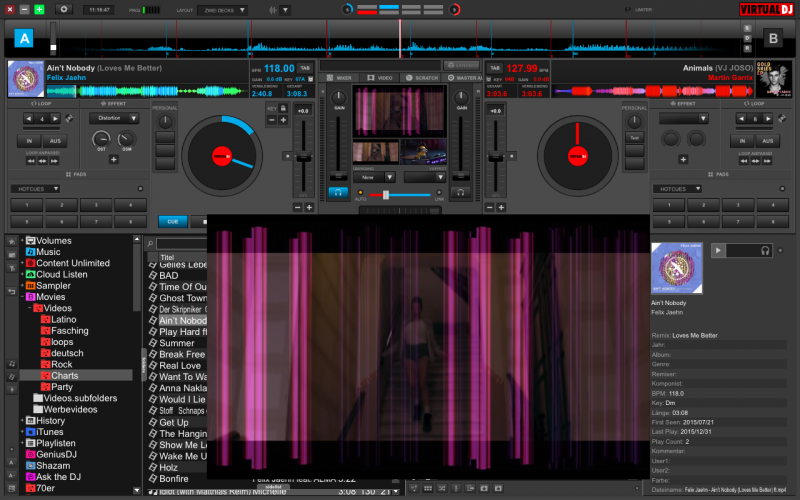Open the Distortion effect dropdown on deck A
Viewport: 800px width, 500px height.
click(114, 118)
